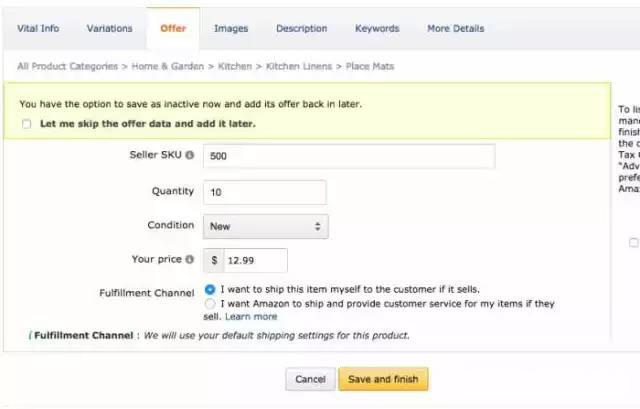640x409 pixels.
Task: Click into the Seller SKU field
Action: coord(348,157)
